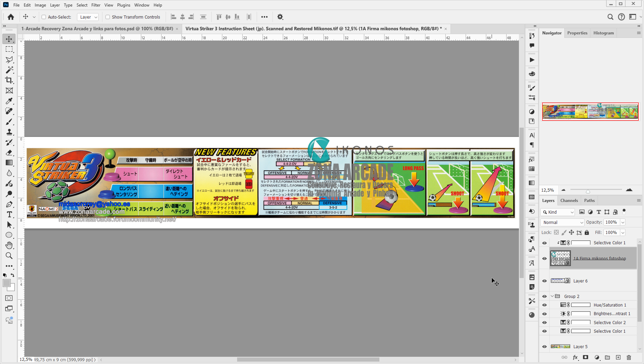Select the Pen tool

click(x=9, y=204)
